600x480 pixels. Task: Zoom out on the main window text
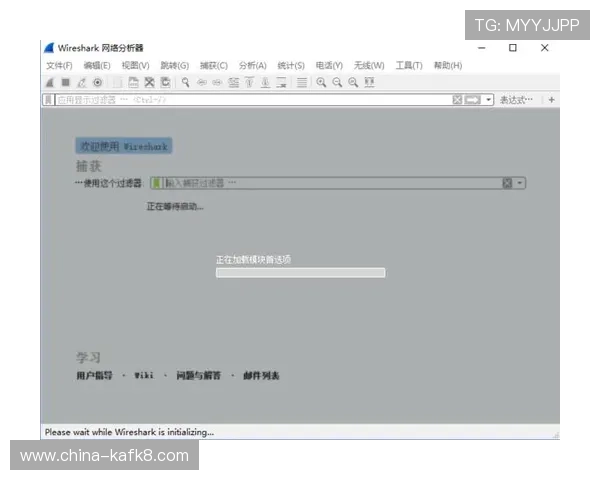tap(337, 82)
